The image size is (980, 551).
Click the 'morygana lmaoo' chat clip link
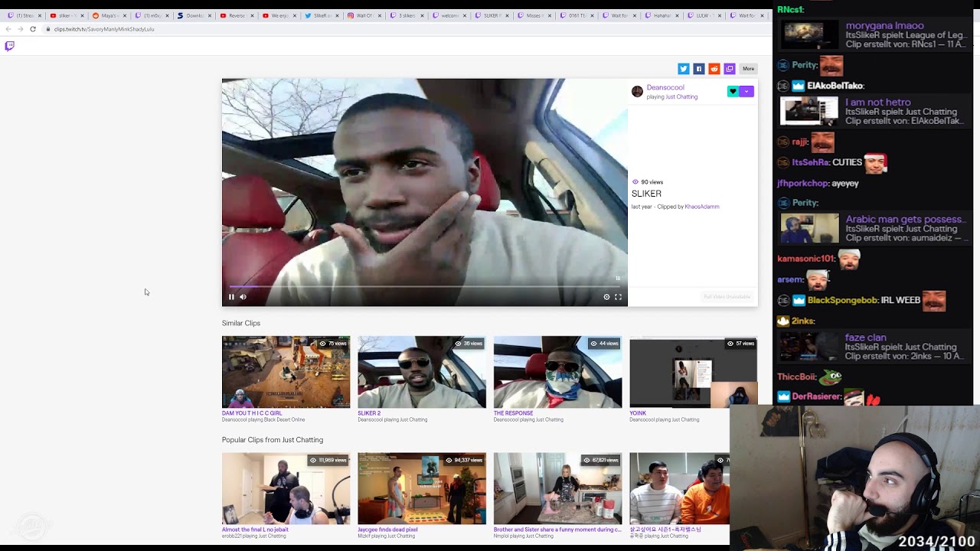884,26
